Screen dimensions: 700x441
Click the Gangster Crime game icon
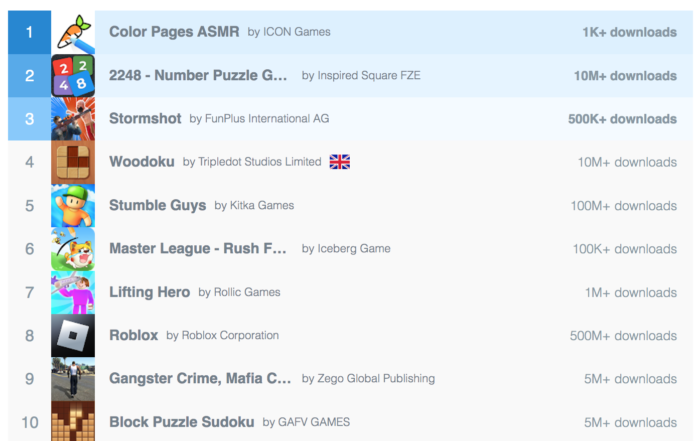tap(73, 379)
